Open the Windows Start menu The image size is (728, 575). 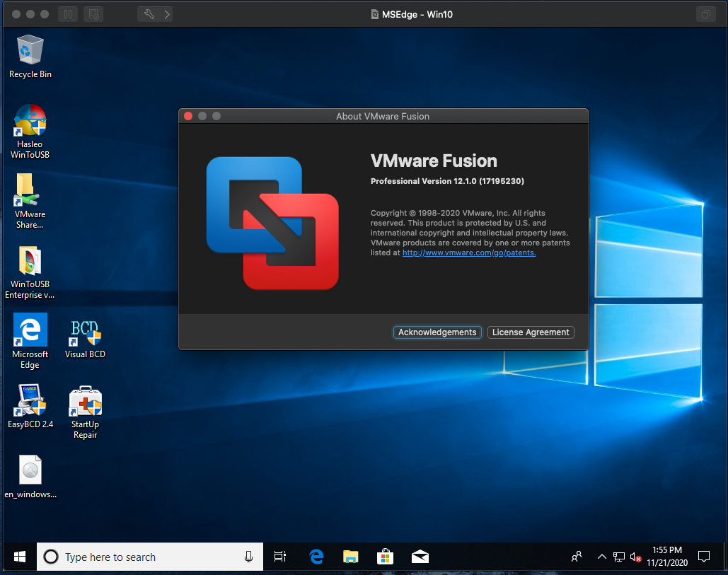(20, 557)
